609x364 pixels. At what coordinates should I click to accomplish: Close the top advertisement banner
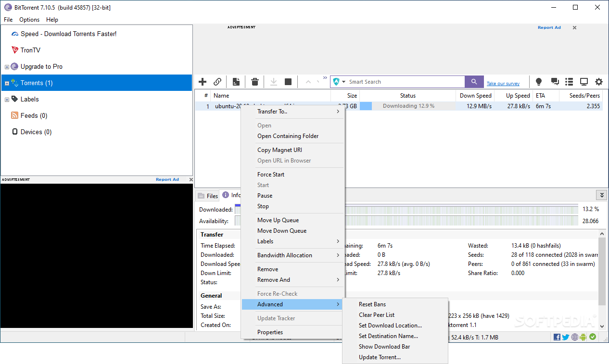click(574, 28)
